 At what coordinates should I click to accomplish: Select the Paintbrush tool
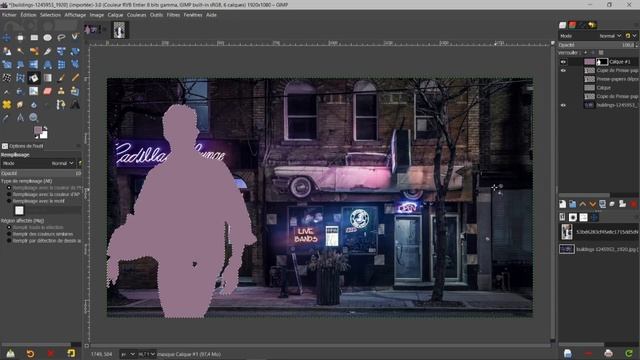[61, 78]
